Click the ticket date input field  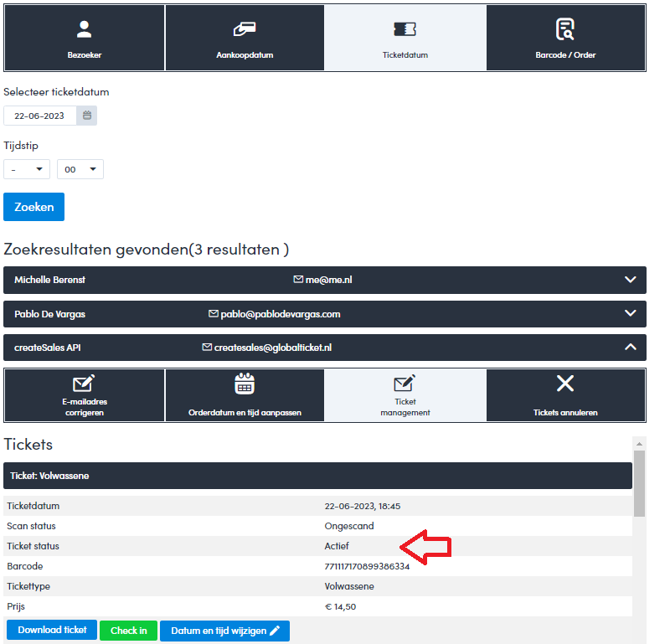40,116
